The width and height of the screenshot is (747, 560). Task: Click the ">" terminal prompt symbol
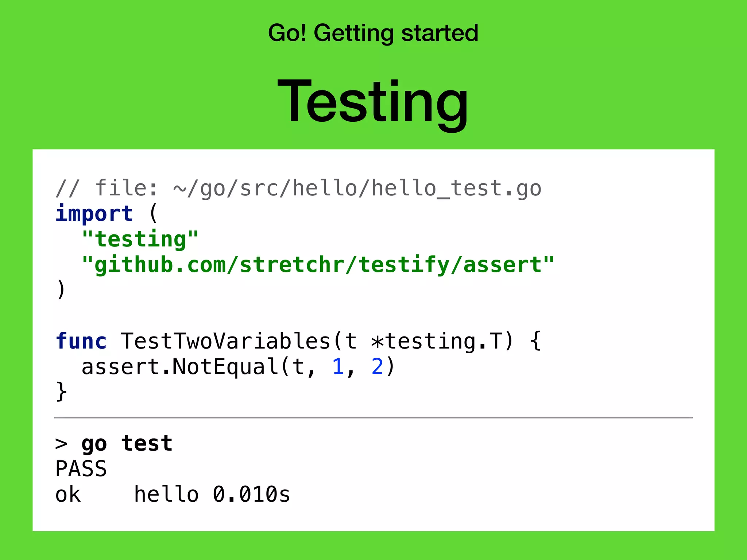pyautogui.click(x=61, y=444)
